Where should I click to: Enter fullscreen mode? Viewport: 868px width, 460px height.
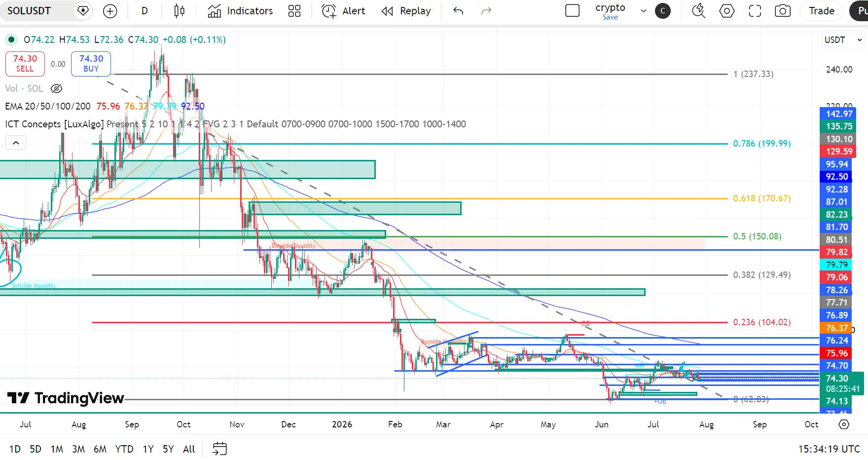pos(755,11)
